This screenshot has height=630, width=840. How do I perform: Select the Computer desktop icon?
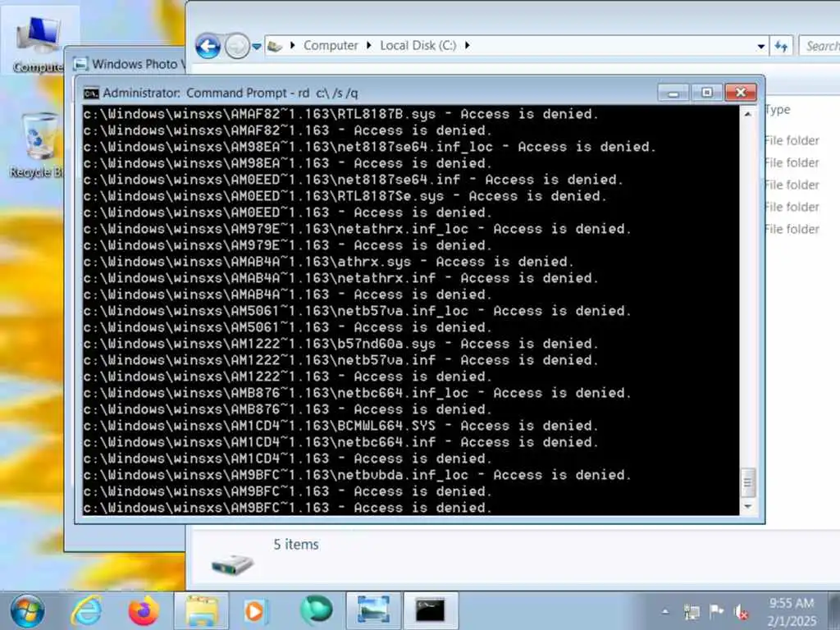pos(38,44)
